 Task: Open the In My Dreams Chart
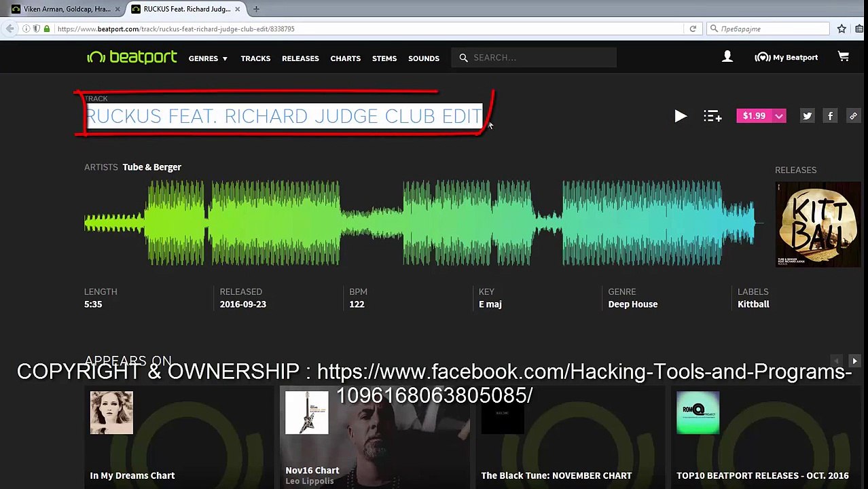(132, 475)
